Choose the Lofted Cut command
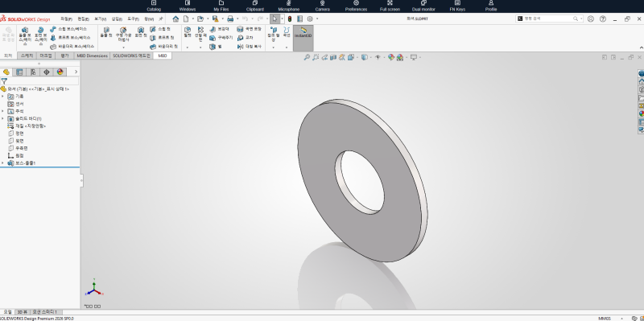644x321 pixels. [162, 38]
